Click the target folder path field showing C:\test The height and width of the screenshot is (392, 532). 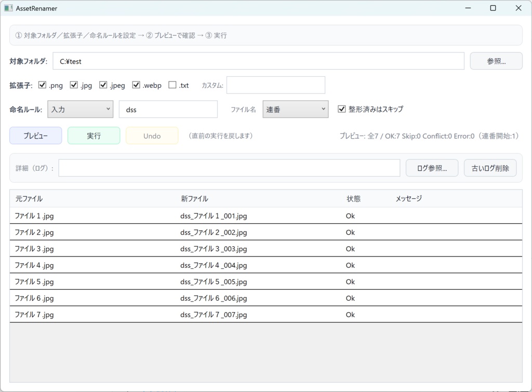tap(258, 61)
